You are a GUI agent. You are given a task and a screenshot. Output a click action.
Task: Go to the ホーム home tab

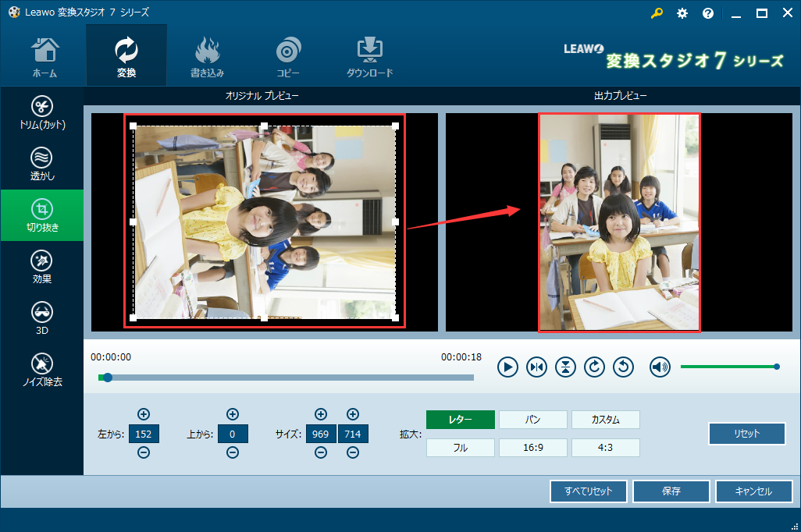pos(44,57)
